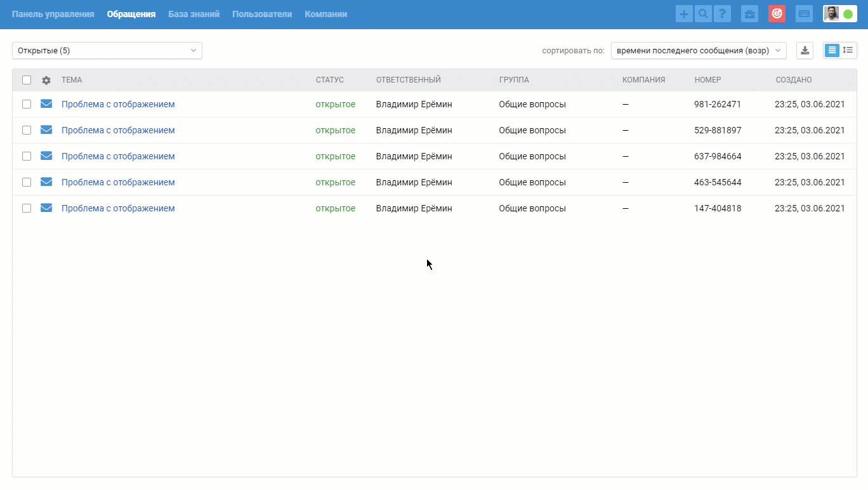Select the checkbox for ticket 147-404818

27,208
